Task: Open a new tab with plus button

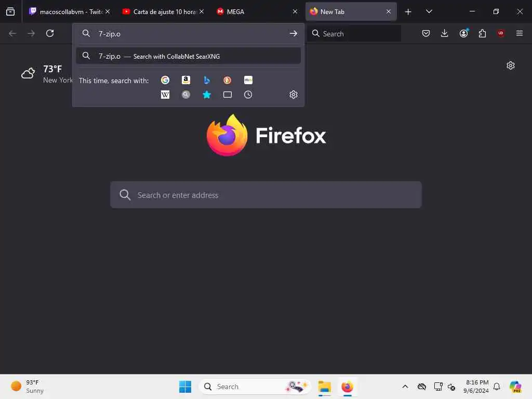Action: coord(408,12)
